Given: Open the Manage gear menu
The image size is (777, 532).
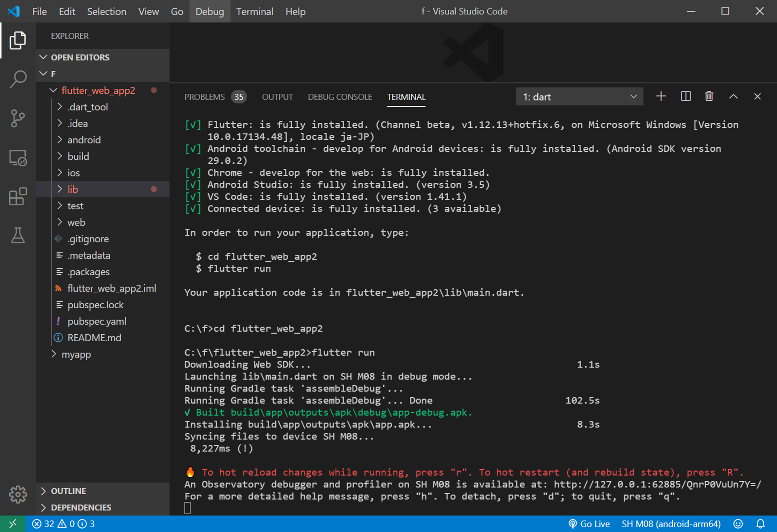Looking at the screenshot, I should click(18, 494).
